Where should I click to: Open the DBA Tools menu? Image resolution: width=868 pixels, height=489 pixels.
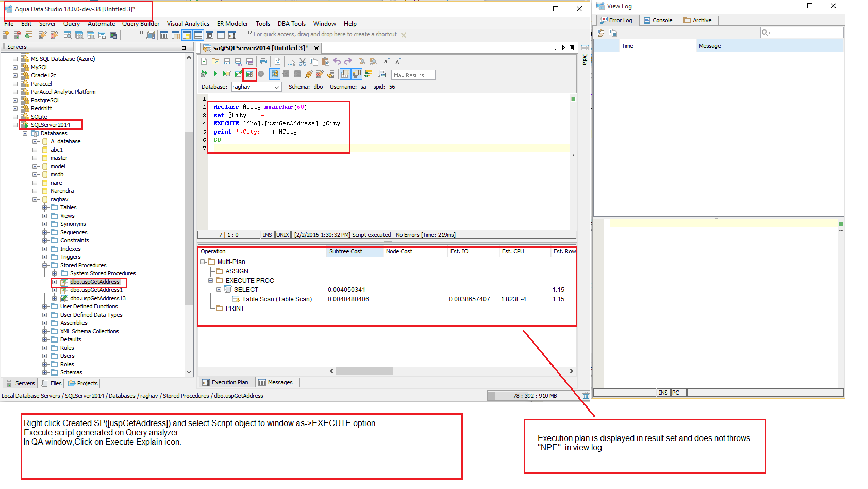click(x=292, y=24)
